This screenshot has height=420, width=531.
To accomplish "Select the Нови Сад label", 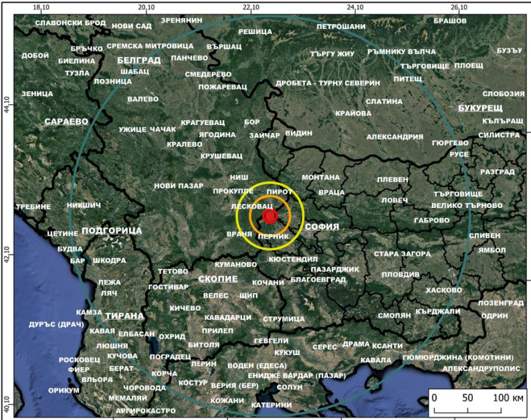I will (x=131, y=26).
